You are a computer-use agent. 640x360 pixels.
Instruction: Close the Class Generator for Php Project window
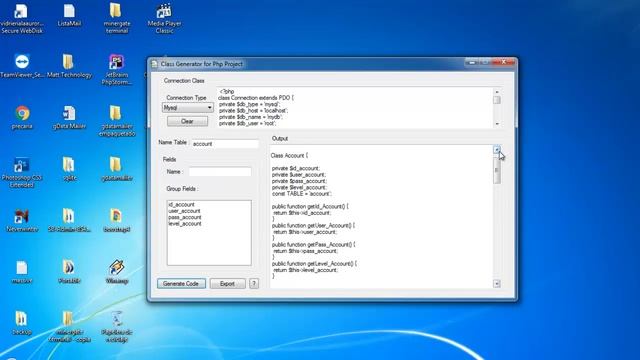504,62
